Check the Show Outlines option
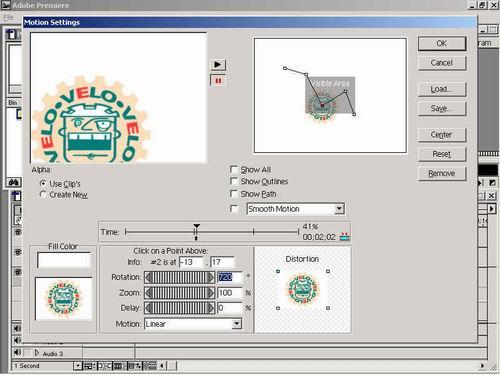Viewport: 500px width, 375px height. pos(234,181)
